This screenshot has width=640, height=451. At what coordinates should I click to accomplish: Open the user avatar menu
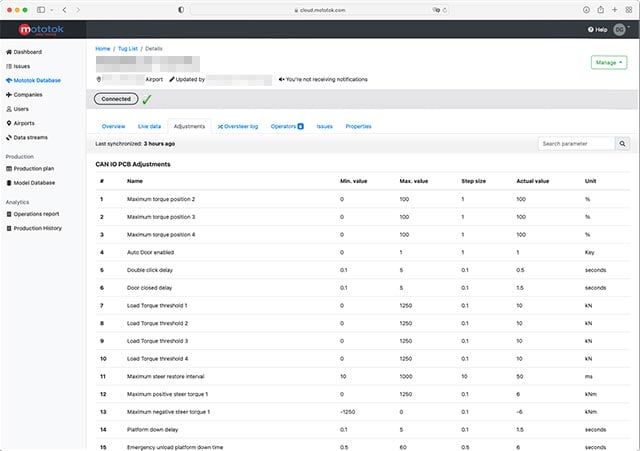[x=620, y=30]
